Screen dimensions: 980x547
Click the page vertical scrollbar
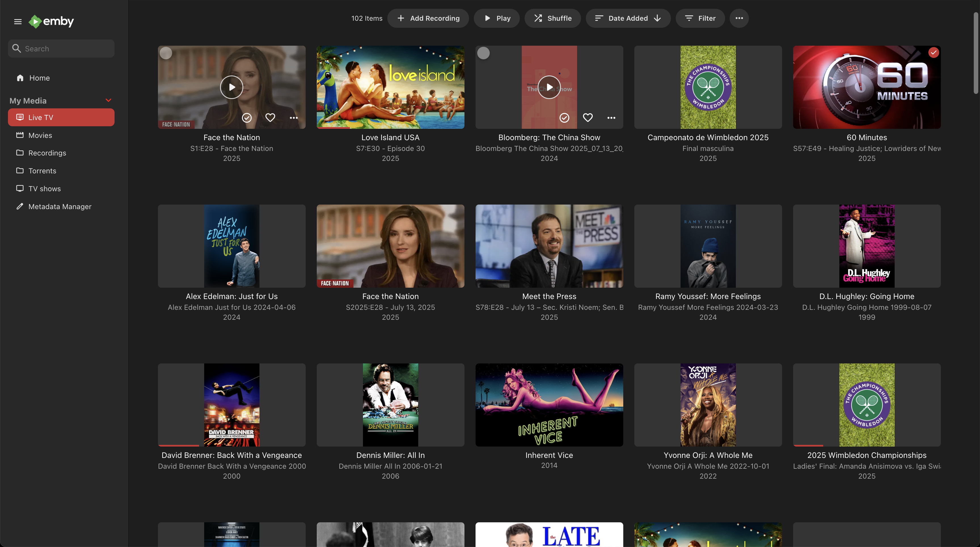coord(976,53)
